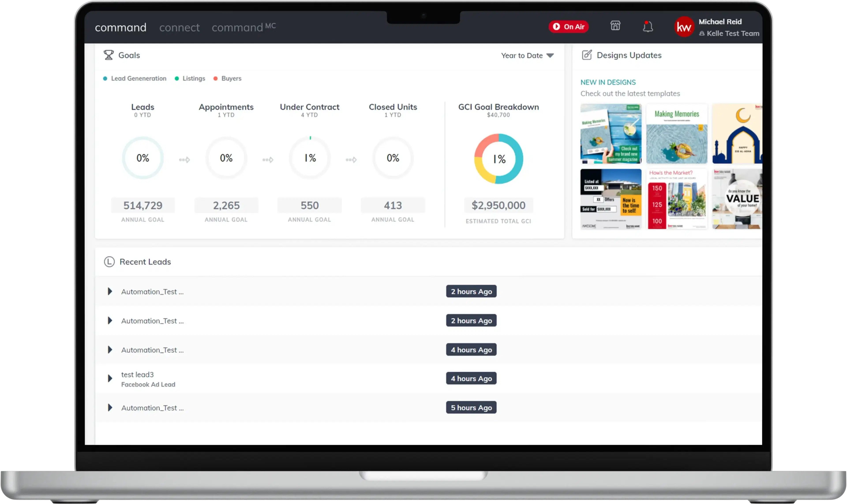This screenshot has width=847, height=504.
Task: Toggle the Lead Generation legend filter
Action: [135, 78]
